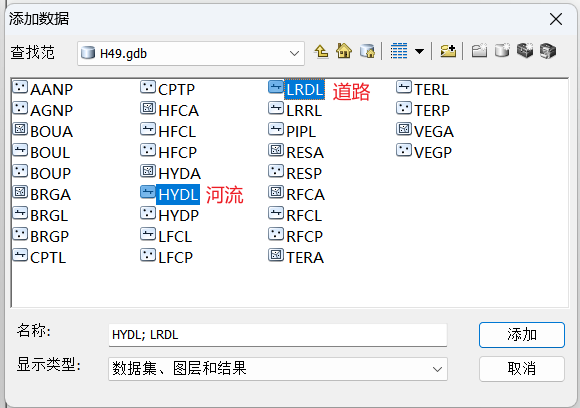Select the LRRL item name
580x408 pixels.
tap(304, 111)
